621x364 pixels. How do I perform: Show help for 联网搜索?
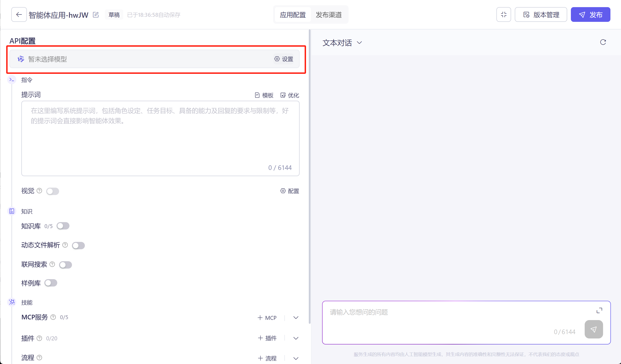tap(52, 264)
